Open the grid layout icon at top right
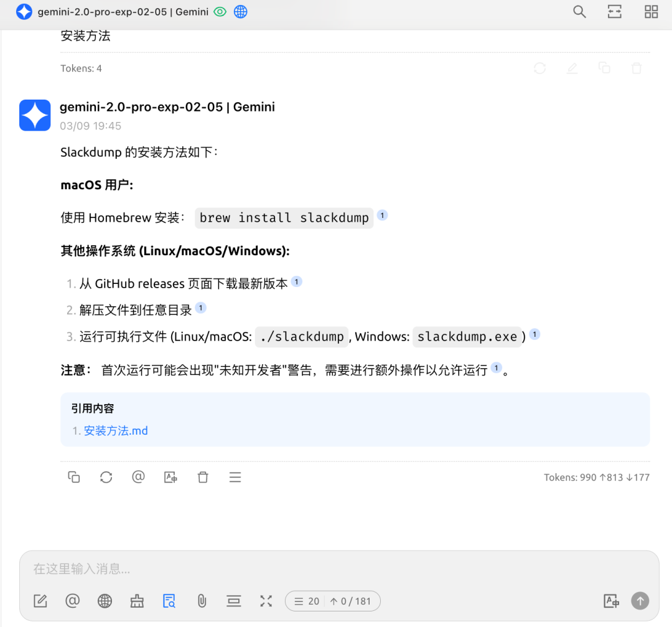672x627 pixels. 651,12
